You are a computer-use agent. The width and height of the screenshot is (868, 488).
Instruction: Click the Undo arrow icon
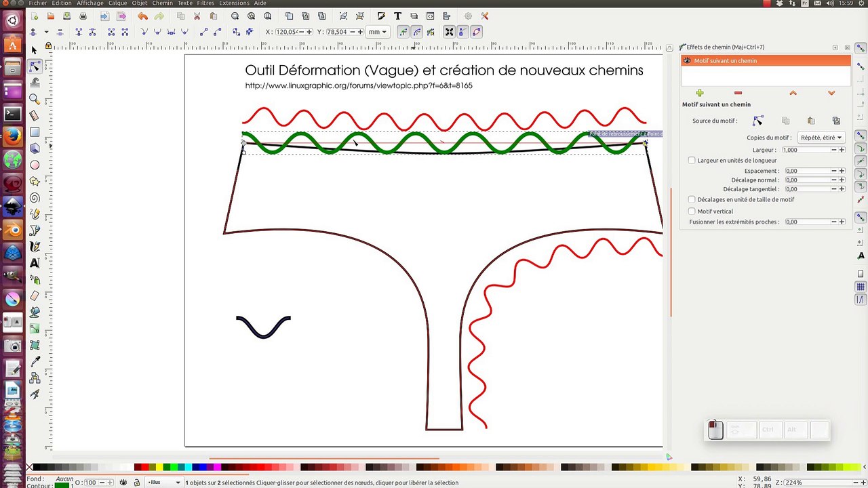(x=142, y=16)
